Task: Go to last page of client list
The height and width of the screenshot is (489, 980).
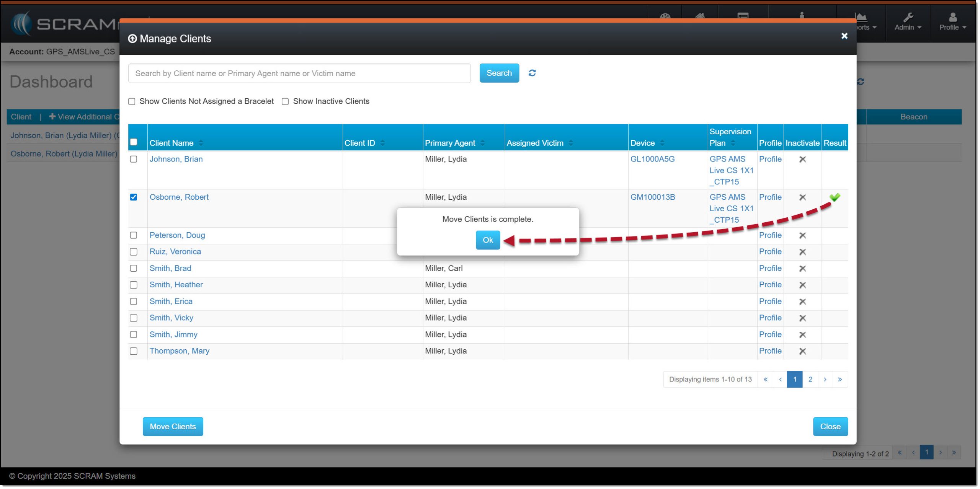Action: (840, 380)
